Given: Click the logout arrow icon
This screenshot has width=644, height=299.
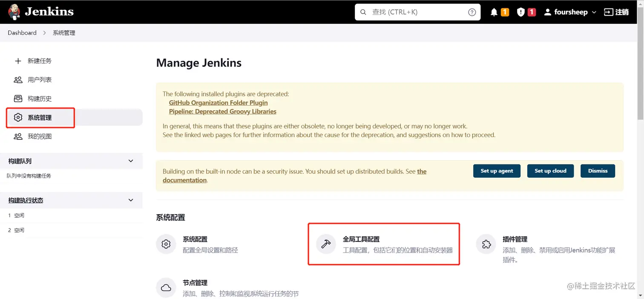Looking at the screenshot, I should tap(609, 12).
